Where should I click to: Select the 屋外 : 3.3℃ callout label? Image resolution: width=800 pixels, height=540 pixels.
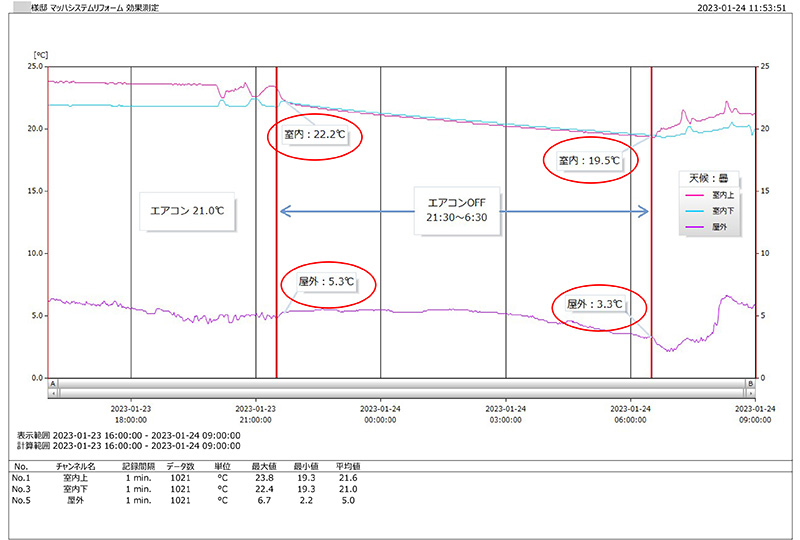tap(595, 304)
